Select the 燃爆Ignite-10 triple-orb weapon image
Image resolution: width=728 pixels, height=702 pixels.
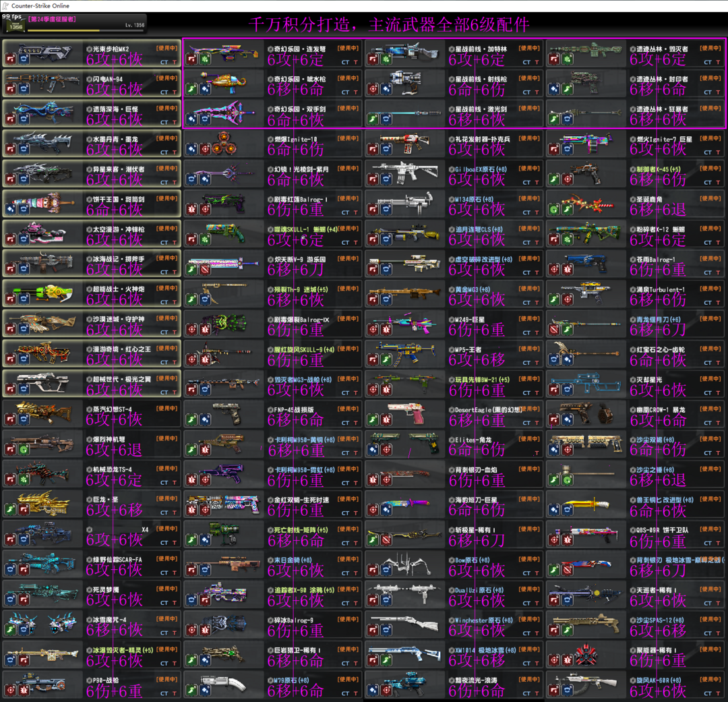click(224, 143)
